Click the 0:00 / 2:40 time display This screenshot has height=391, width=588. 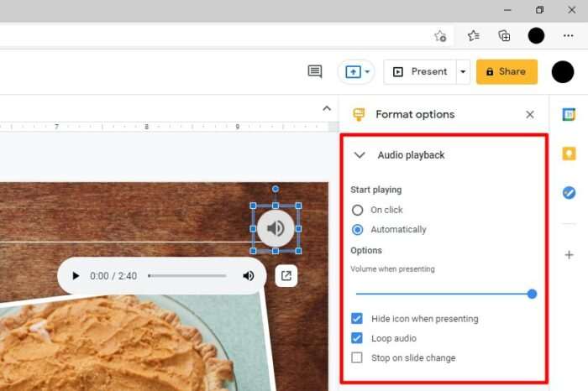pyautogui.click(x=113, y=276)
